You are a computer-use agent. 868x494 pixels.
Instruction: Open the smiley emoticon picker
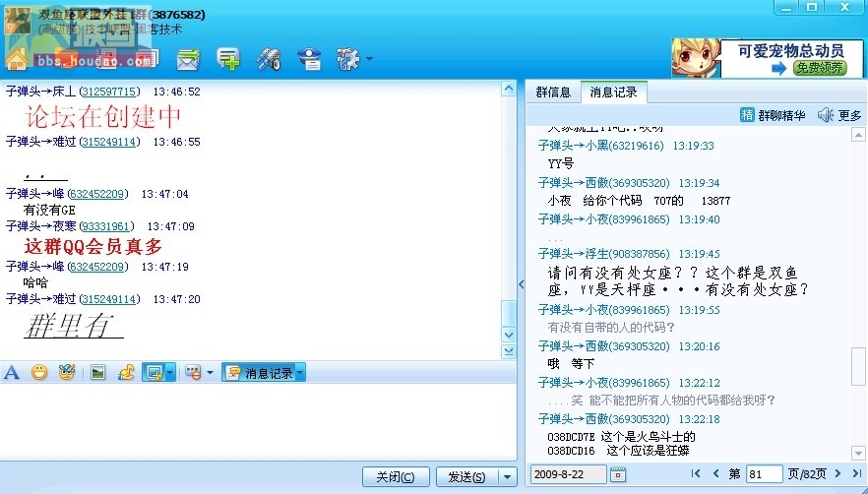coord(39,373)
